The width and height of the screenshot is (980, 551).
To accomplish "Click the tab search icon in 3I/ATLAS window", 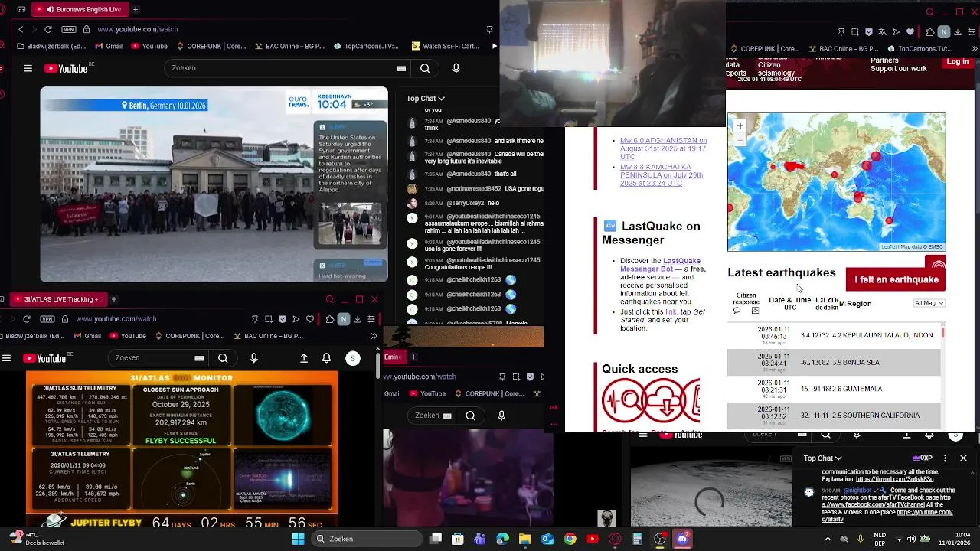I will (330, 299).
